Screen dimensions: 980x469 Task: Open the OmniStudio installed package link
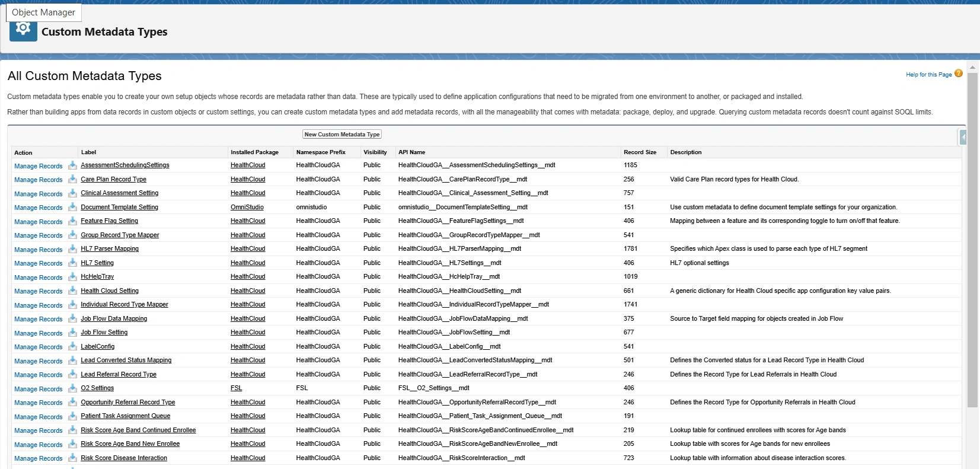point(247,208)
